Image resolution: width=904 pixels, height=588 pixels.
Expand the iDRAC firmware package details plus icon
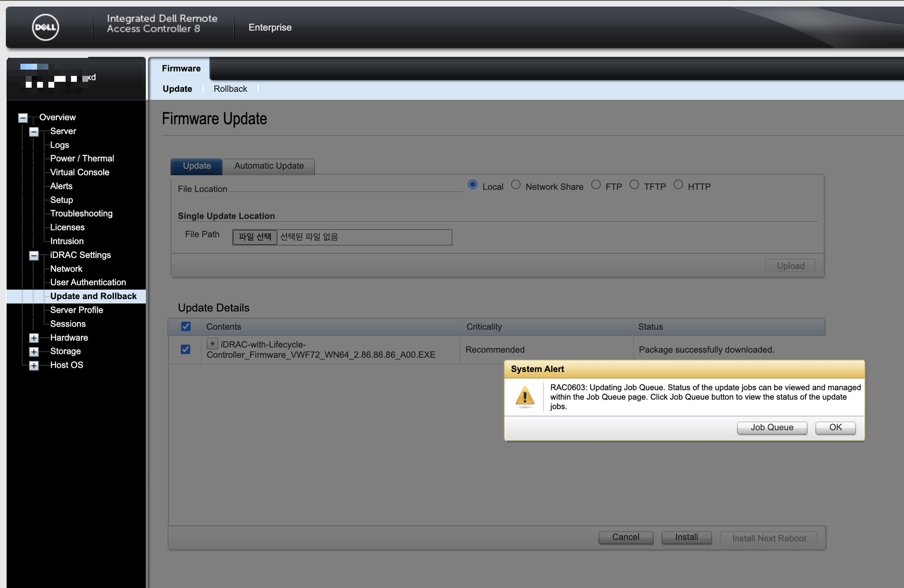pyautogui.click(x=212, y=343)
